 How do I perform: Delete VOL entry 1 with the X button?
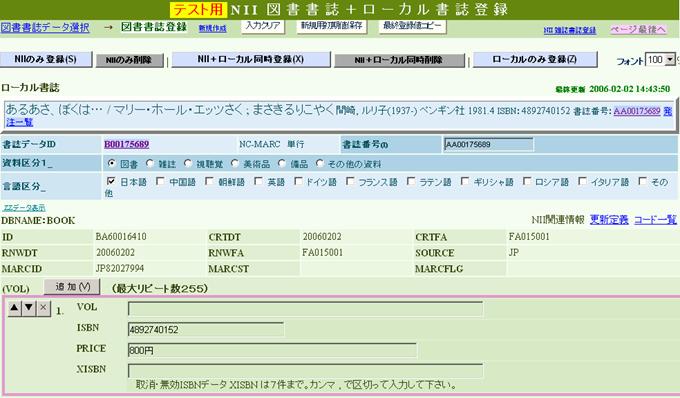click(x=43, y=308)
